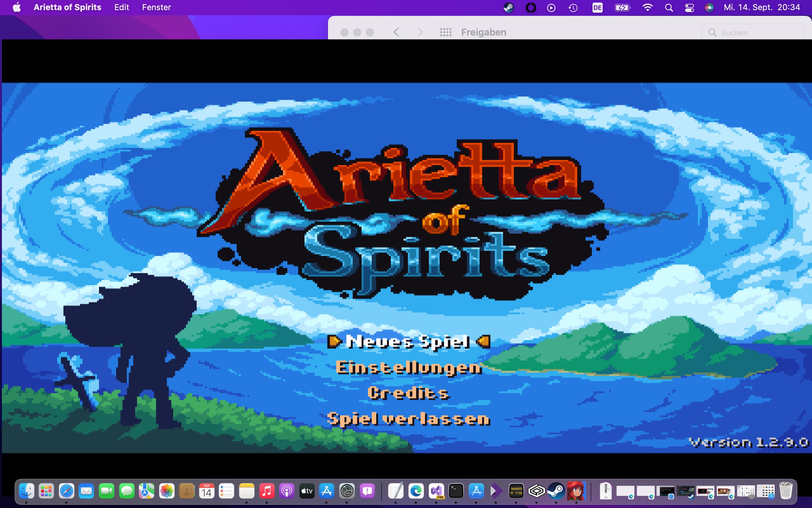Open Calendar showing SEP 14 in Dock
Screen dimensions: 812x508
207,491
